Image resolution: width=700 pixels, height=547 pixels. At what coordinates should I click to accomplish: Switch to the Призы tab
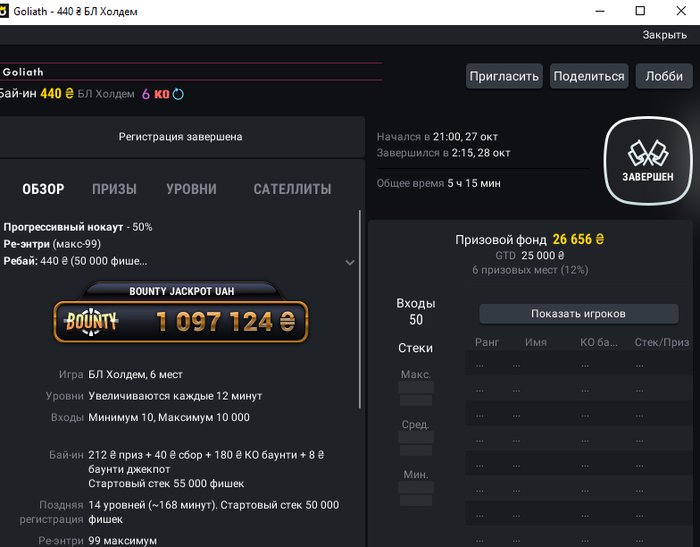114,189
